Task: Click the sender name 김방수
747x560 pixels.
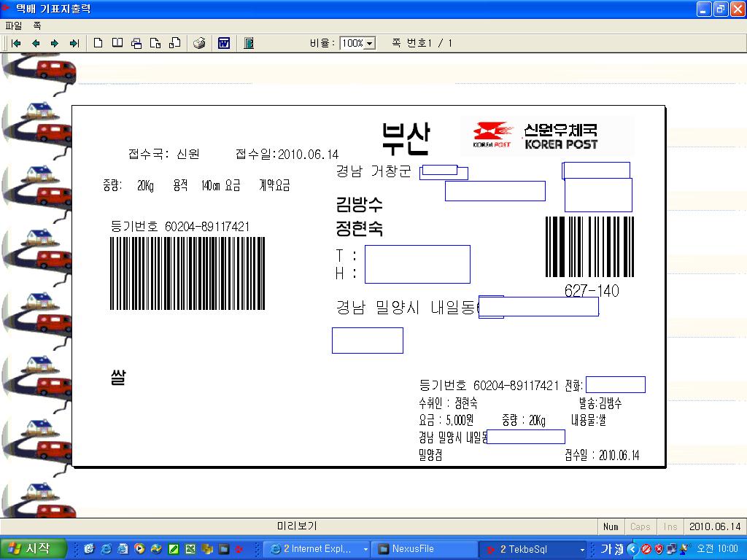Action: coord(359,205)
